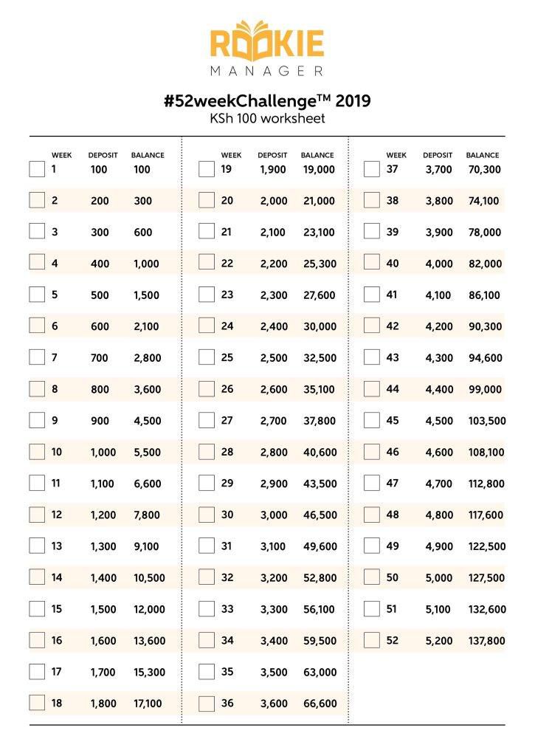Image resolution: width=535 pixels, height=756 pixels.
Task: Mark the week 52 checkbox
Action: tap(372, 640)
